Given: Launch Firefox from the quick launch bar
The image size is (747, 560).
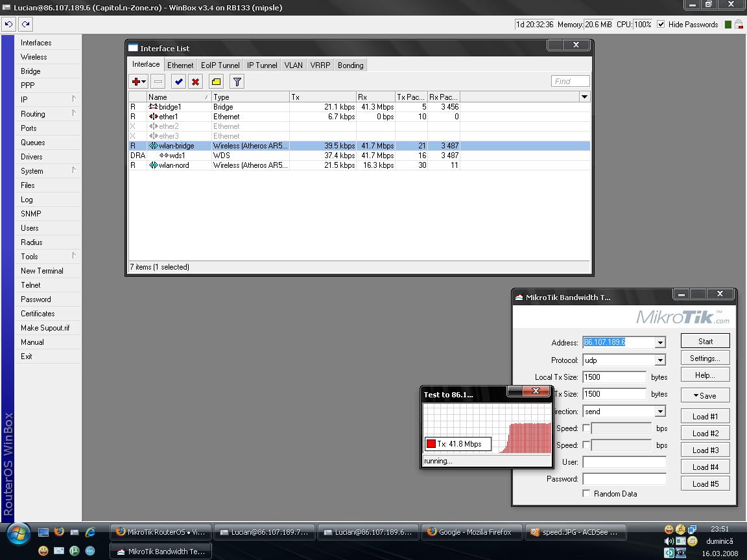Looking at the screenshot, I should [x=59, y=531].
